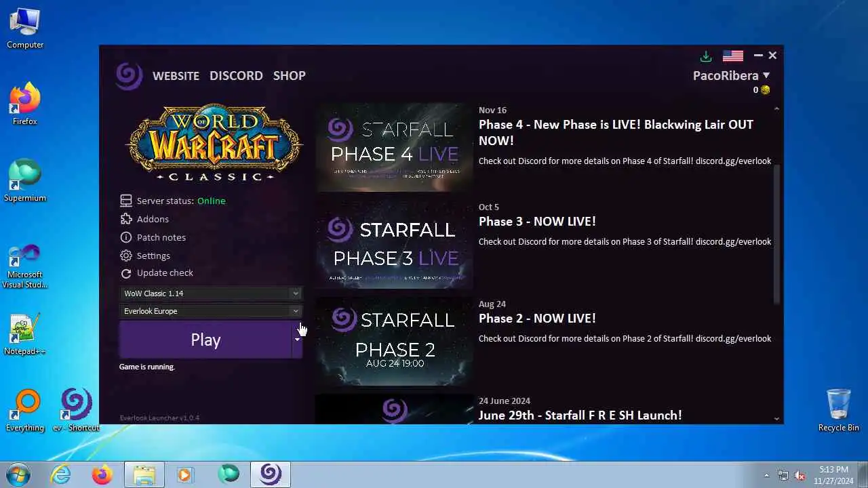Open the Starfall Phase 4 Live thumbnail
The image size is (868, 488).
pos(395,147)
